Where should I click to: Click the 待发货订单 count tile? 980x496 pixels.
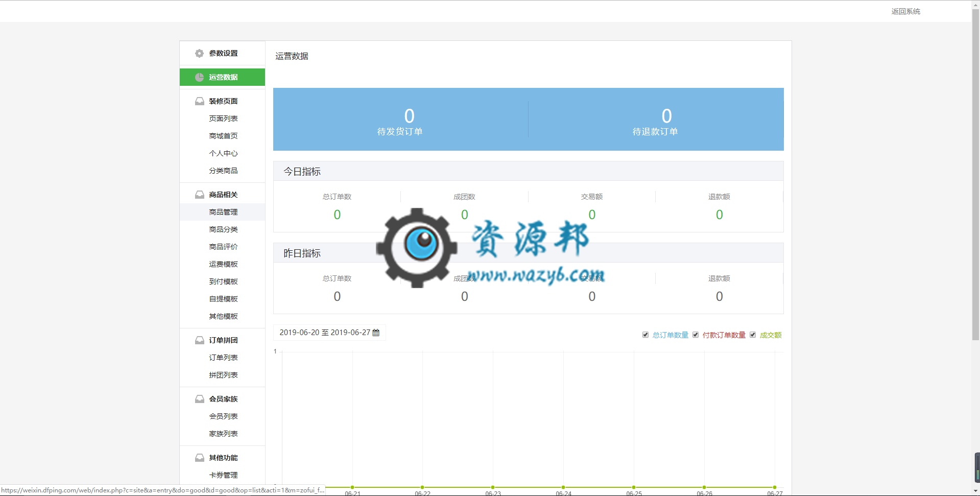400,120
